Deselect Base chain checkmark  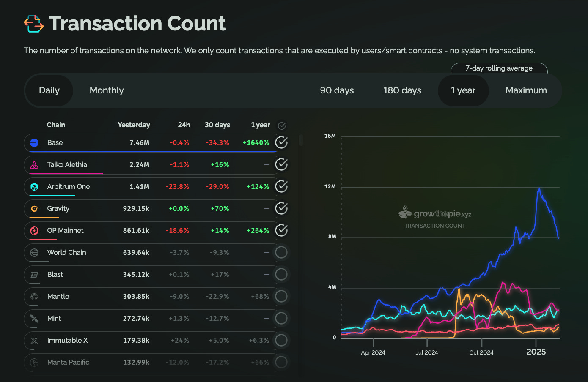281,142
